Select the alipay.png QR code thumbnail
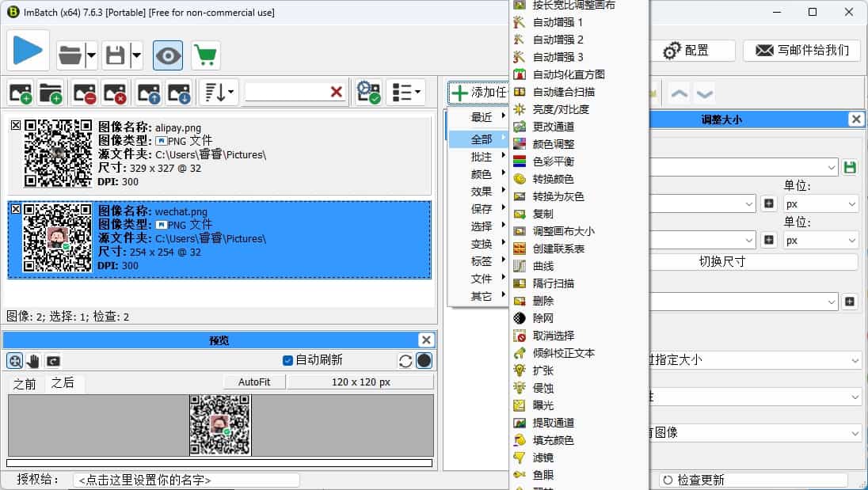The image size is (868, 490). pyautogui.click(x=58, y=154)
